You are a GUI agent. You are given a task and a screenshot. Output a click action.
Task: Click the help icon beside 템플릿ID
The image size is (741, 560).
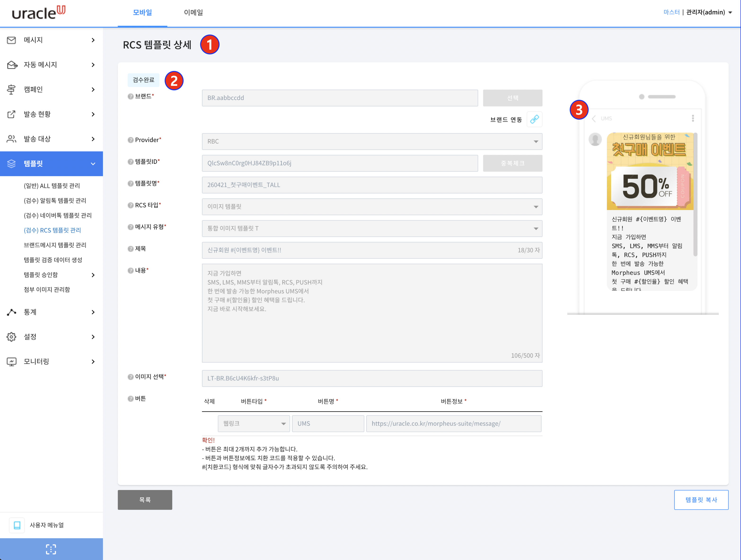point(131,162)
